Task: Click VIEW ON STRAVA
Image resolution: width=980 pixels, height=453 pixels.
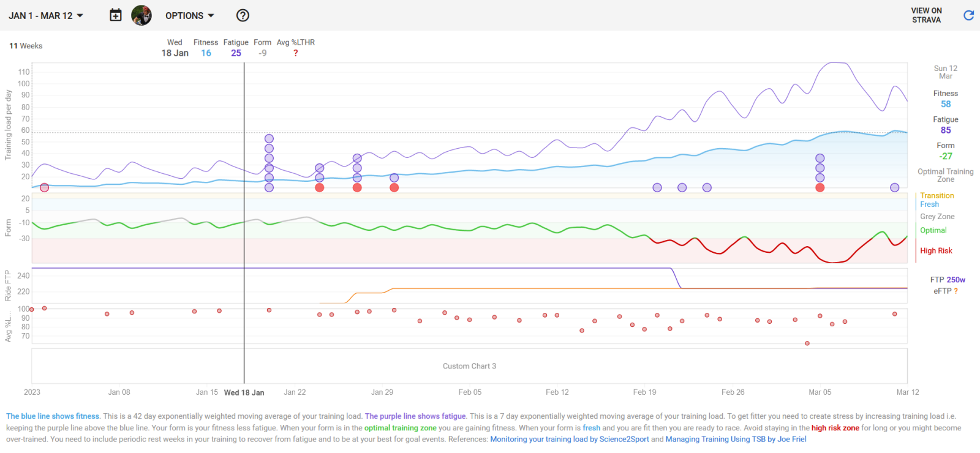Action: (x=926, y=15)
